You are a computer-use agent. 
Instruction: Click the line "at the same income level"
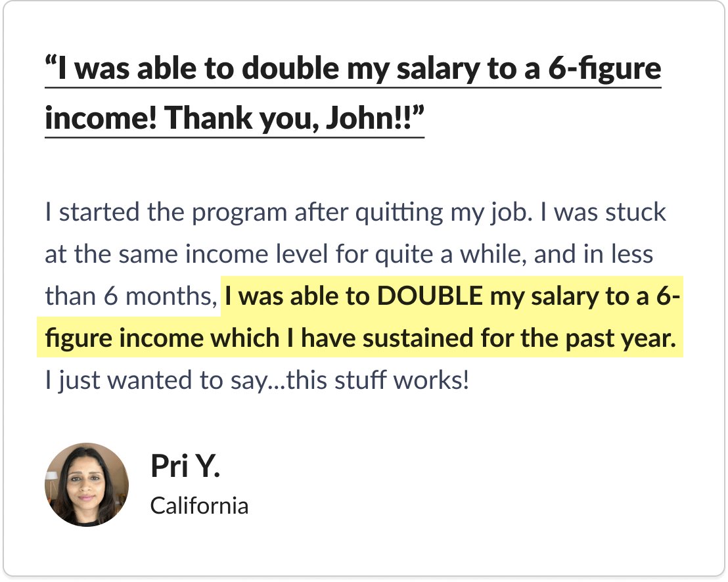(x=187, y=254)
